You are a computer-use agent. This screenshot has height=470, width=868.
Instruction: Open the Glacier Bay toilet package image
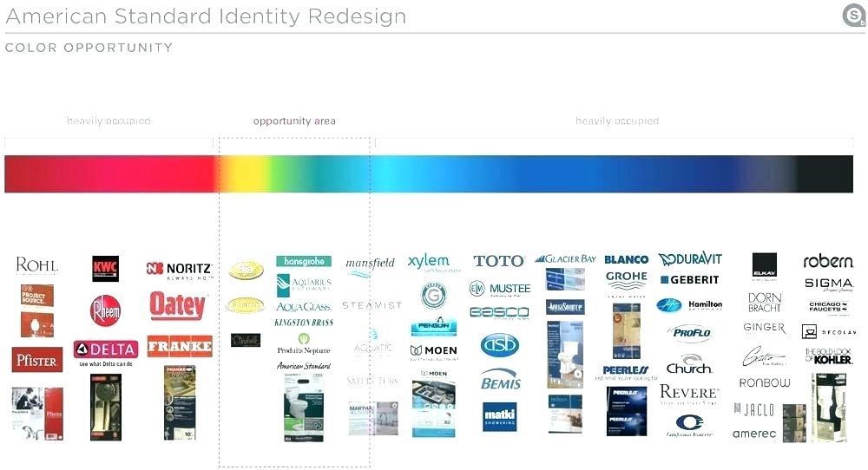565,355
